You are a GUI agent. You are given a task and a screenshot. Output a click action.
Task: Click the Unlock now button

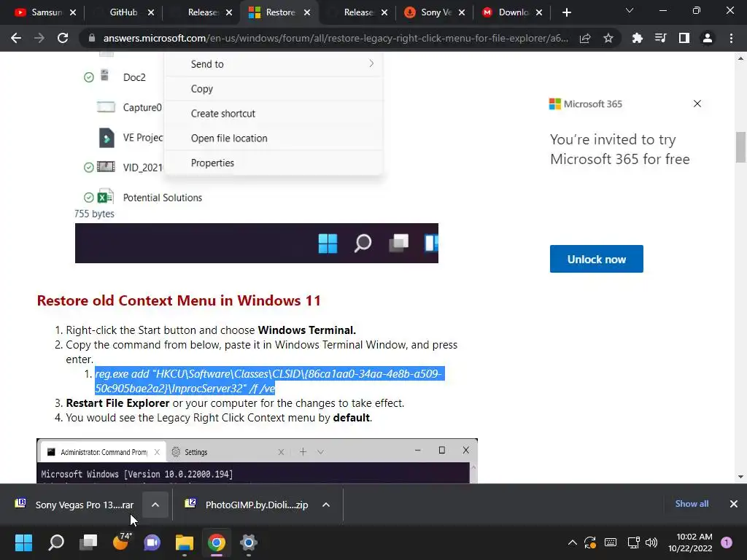pyautogui.click(x=597, y=259)
